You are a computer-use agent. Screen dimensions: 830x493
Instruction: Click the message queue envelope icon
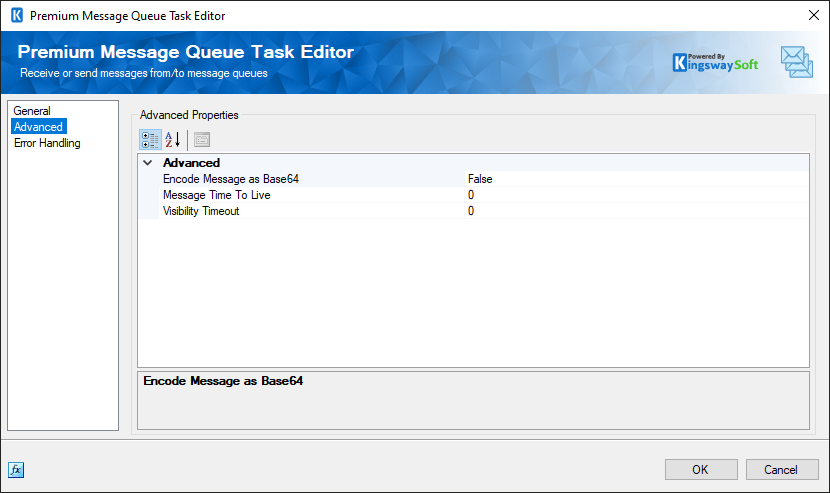coord(797,62)
